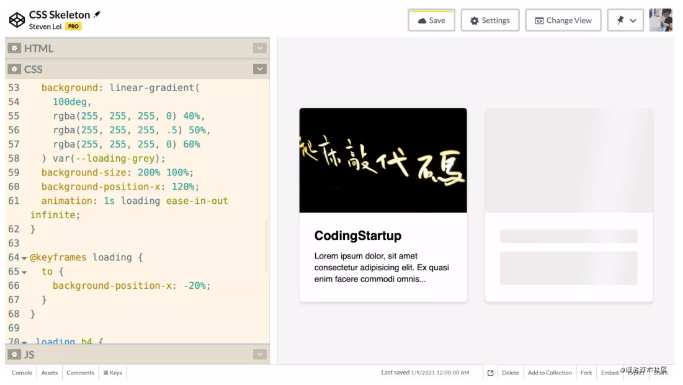Open the CSS editor dropdown chevron
Viewport: 683px width, 385px height.
tap(260, 69)
